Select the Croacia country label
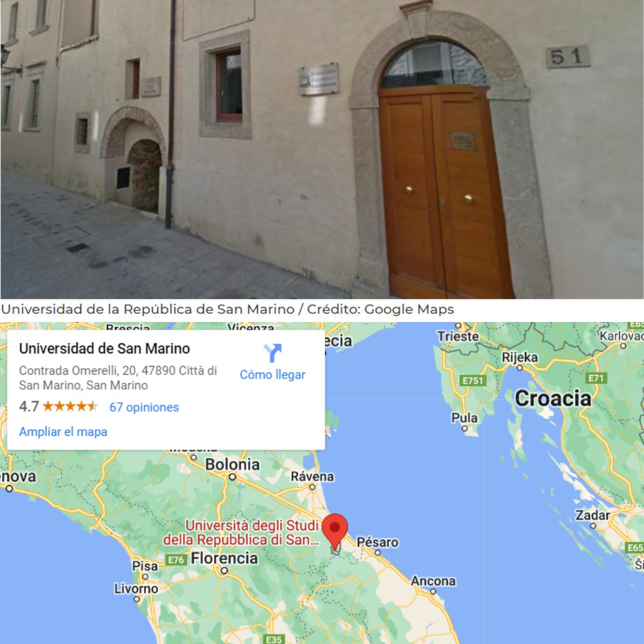 point(553,398)
